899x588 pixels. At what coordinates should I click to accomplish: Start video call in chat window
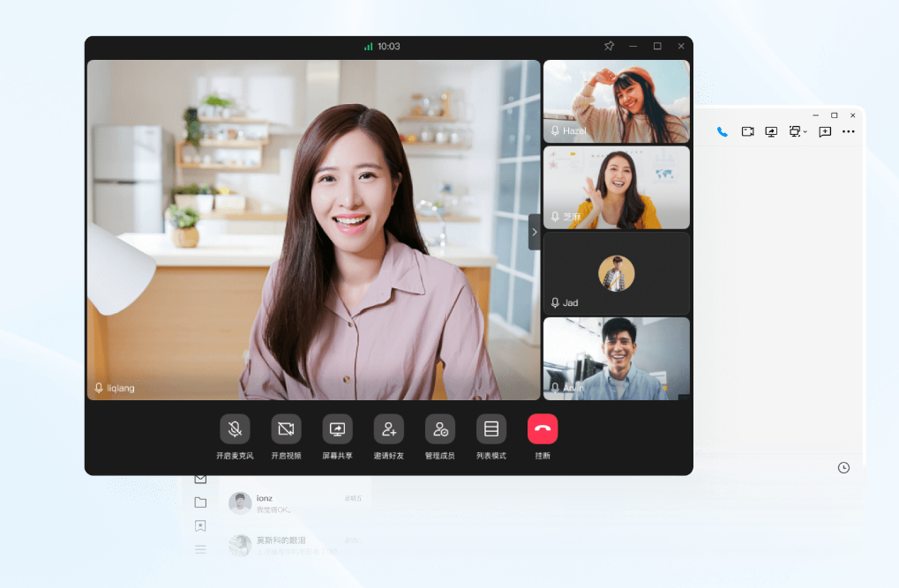click(x=747, y=132)
